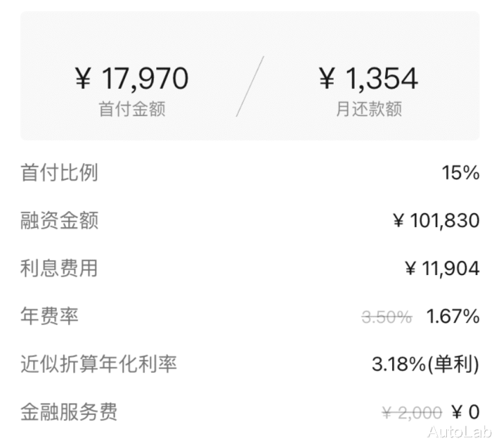Select the 3.18%(单利) annualized rate value
Viewport: 499px width, 448px height.
pos(425,364)
